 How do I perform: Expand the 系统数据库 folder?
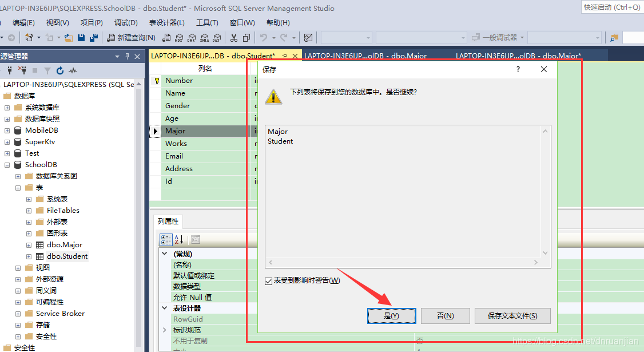coord(7,108)
